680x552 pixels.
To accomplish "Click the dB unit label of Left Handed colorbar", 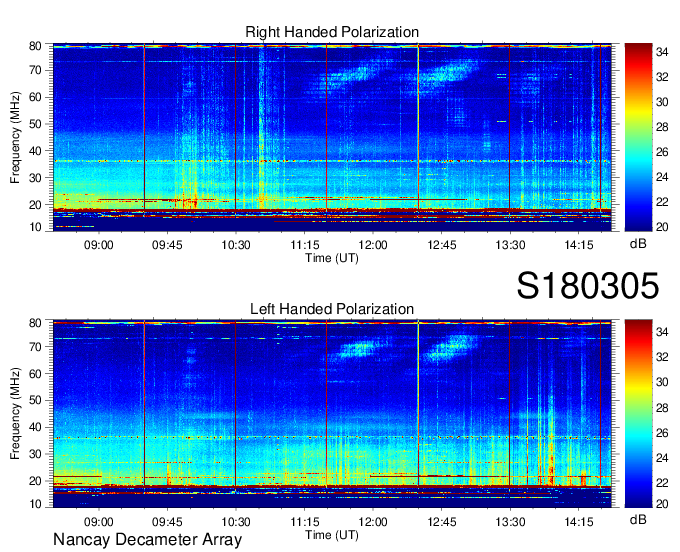I will tap(638, 519).
